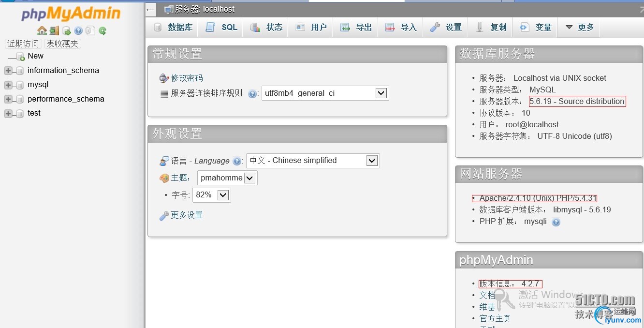Click the 常规设置 panel header
644x328 pixels.
tap(297, 54)
